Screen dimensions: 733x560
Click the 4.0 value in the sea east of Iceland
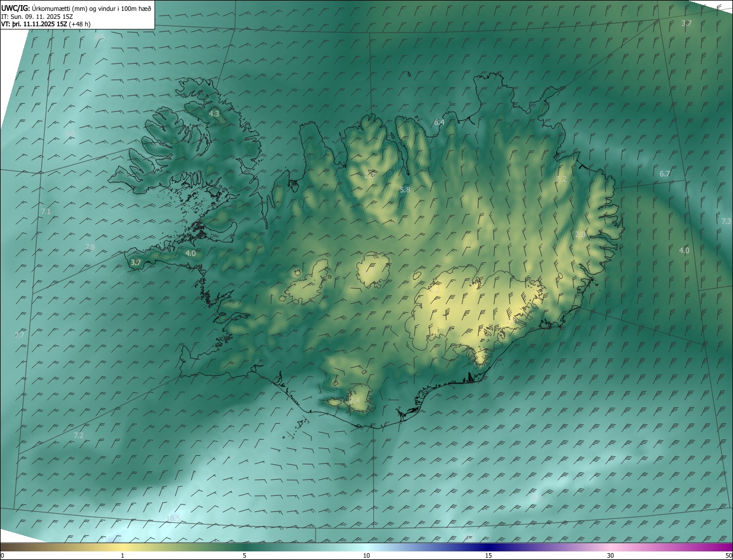pyautogui.click(x=684, y=250)
